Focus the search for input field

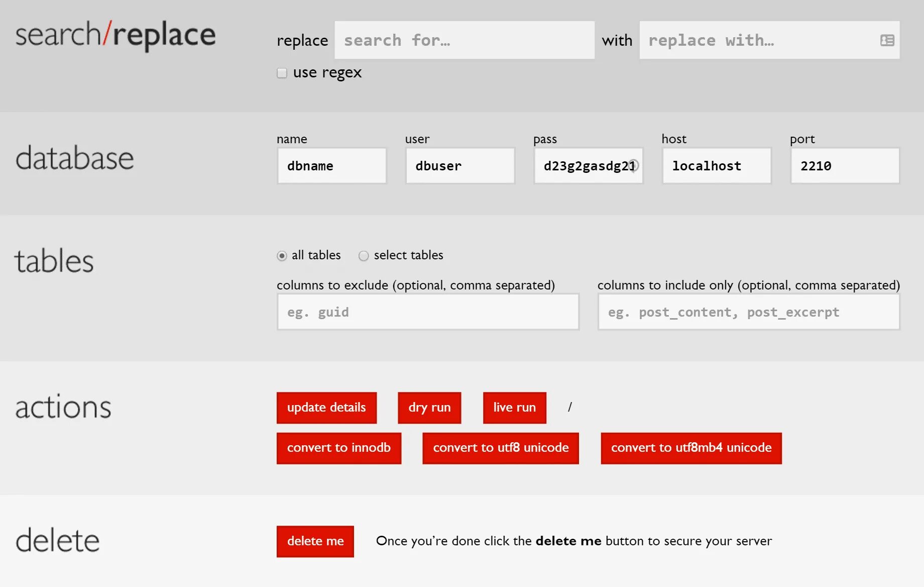pos(465,40)
